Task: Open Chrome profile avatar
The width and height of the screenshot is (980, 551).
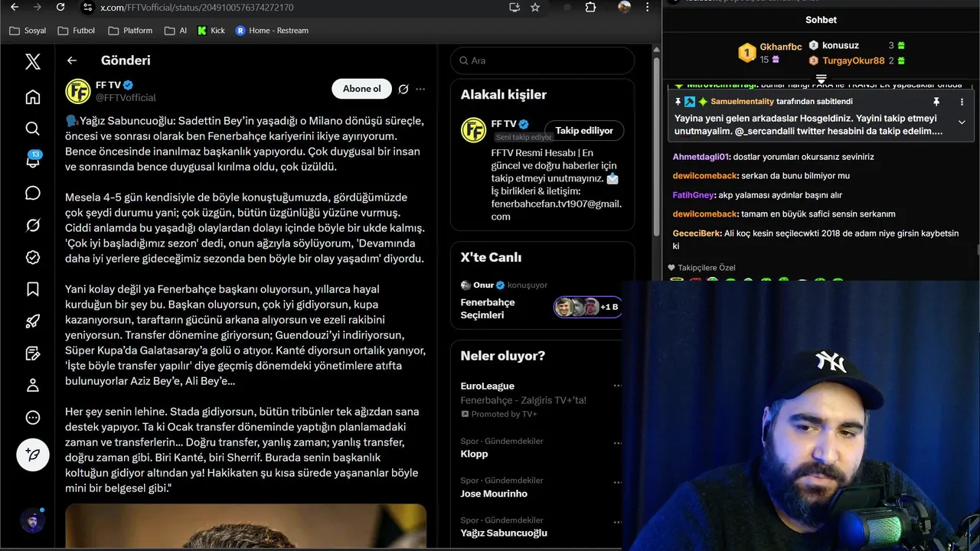Action: point(625,7)
